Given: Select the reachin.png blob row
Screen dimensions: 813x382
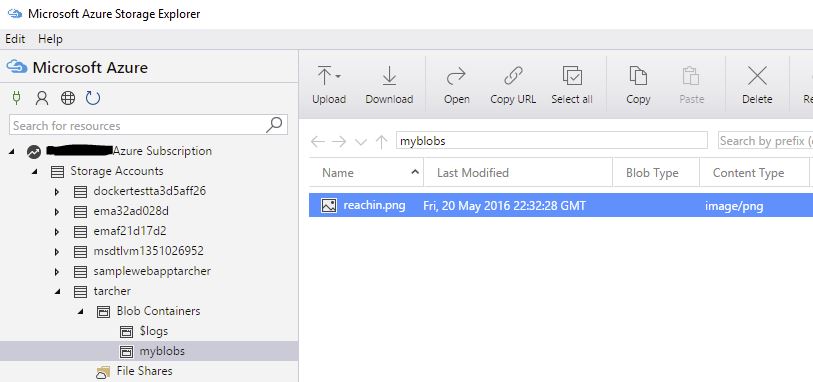Looking at the screenshot, I should pos(561,206).
